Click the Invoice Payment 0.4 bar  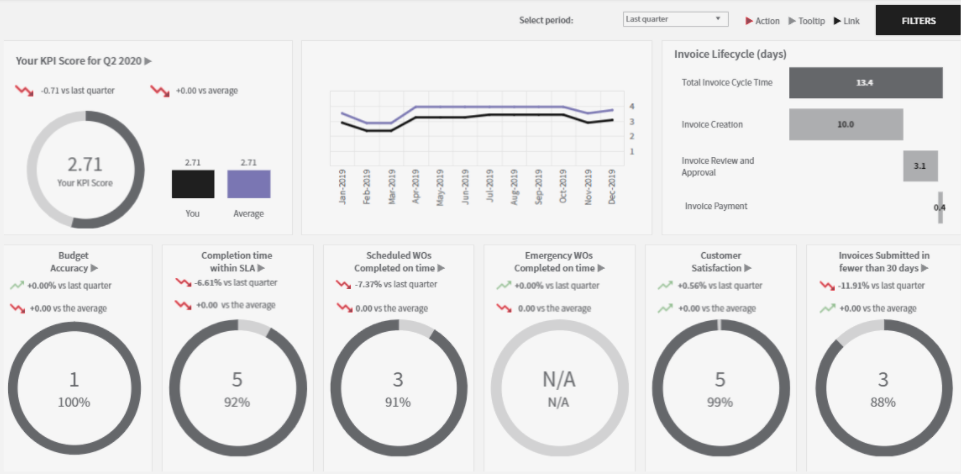click(x=940, y=207)
